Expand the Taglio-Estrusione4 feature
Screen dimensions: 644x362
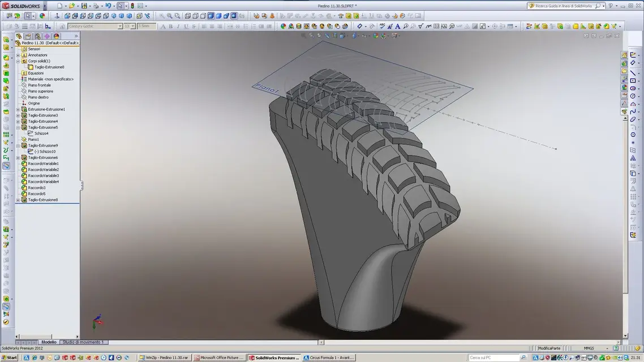pos(18,122)
